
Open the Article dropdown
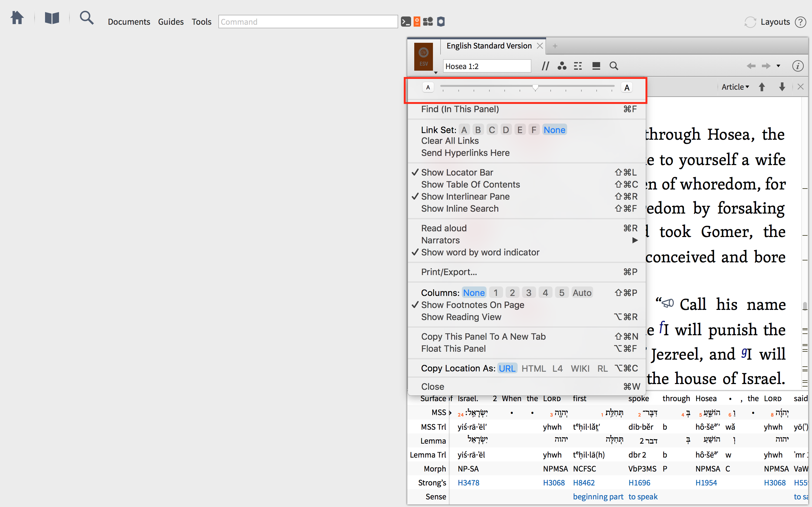735,87
